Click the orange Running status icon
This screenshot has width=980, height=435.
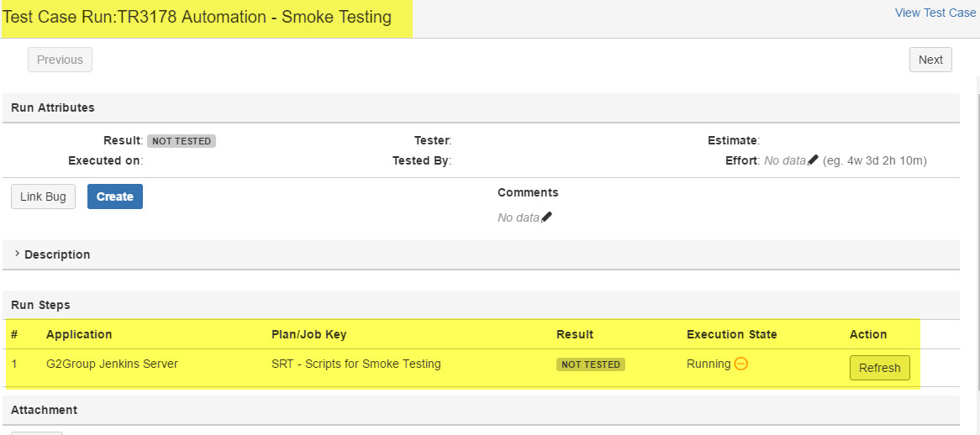coord(741,364)
